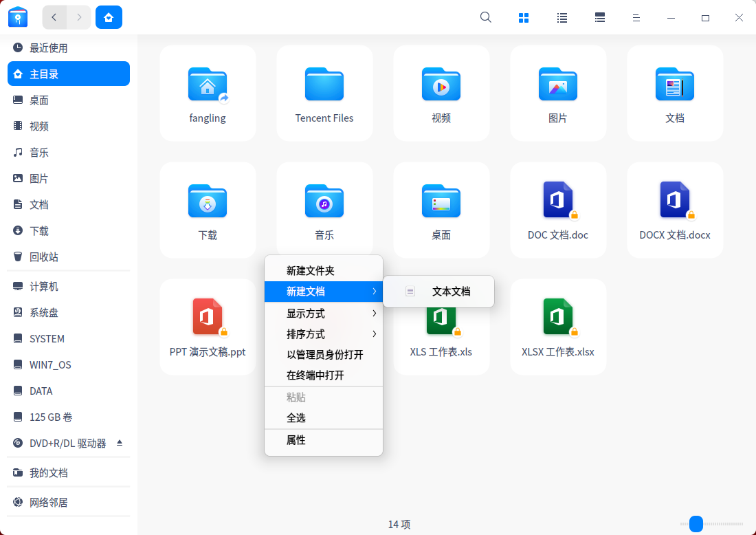Adjust the icon size slider at bottom right
This screenshot has height=535, width=756.
(698, 524)
